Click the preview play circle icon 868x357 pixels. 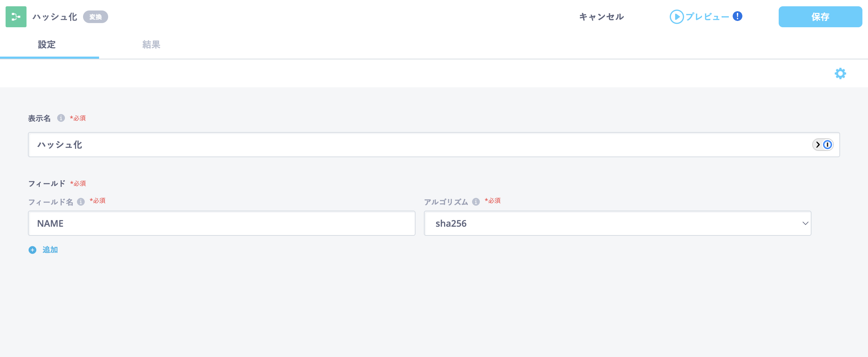(676, 17)
